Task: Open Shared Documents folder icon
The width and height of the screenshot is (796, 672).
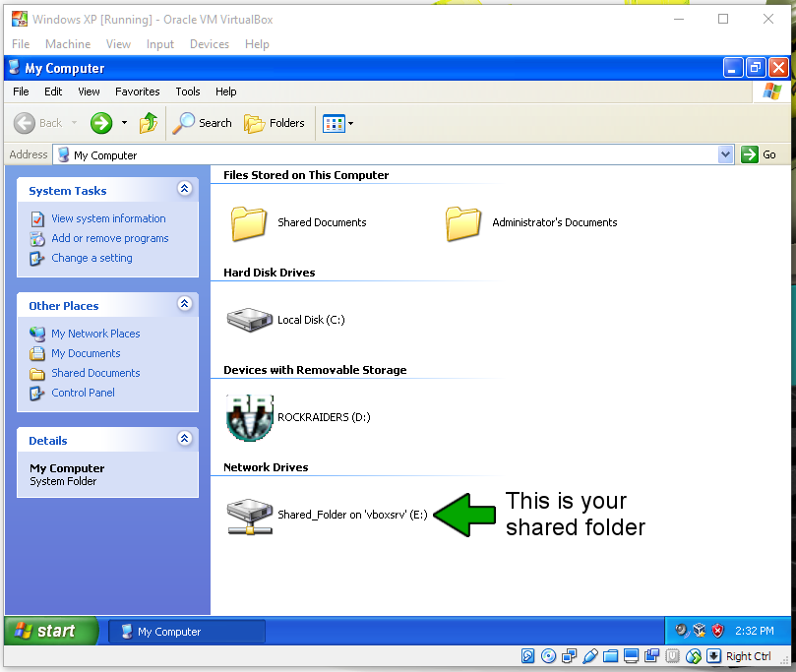Action: [249, 223]
